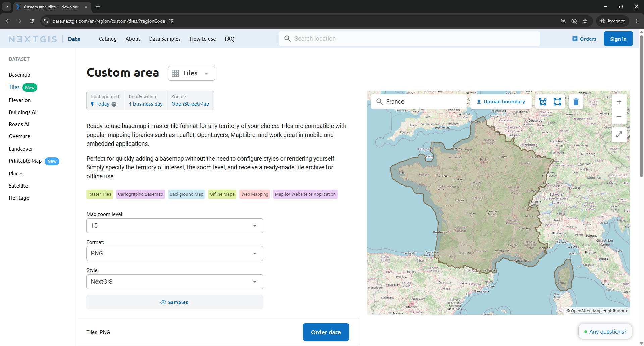Open Orders page link
Image resolution: width=644 pixels, height=346 pixels.
(584, 39)
